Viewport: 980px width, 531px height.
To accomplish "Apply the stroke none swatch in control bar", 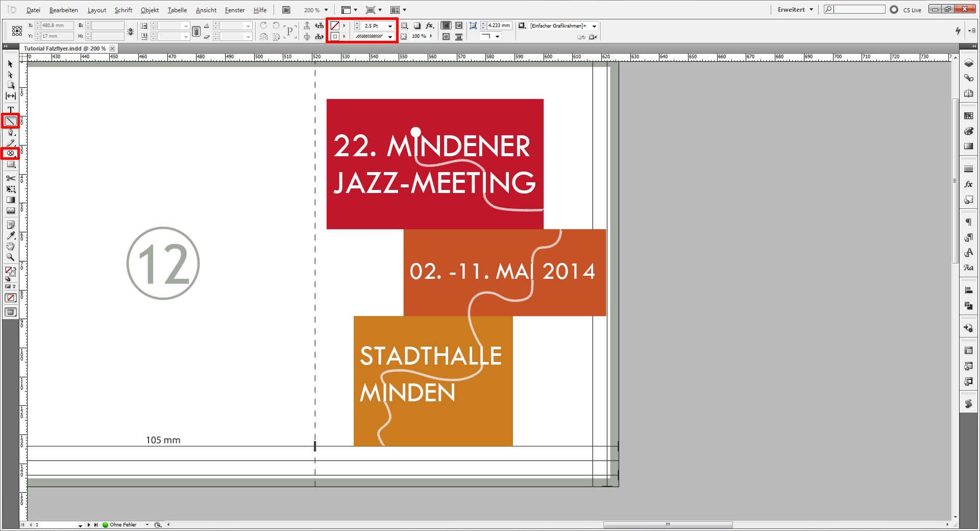I will point(335,26).
